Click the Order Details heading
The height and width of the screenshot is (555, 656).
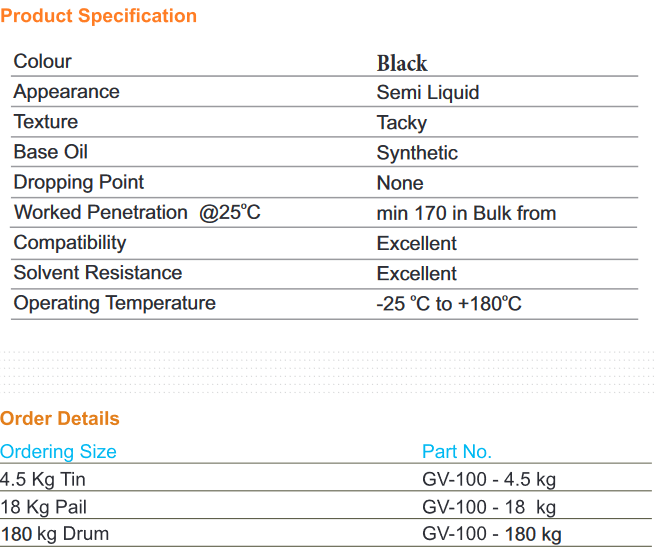coord(60,419)
